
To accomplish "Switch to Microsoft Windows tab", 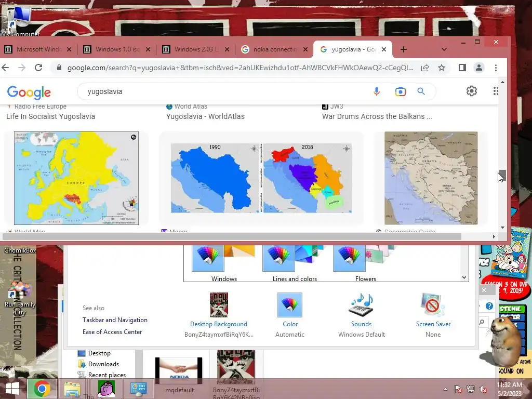I will point(38,49).
